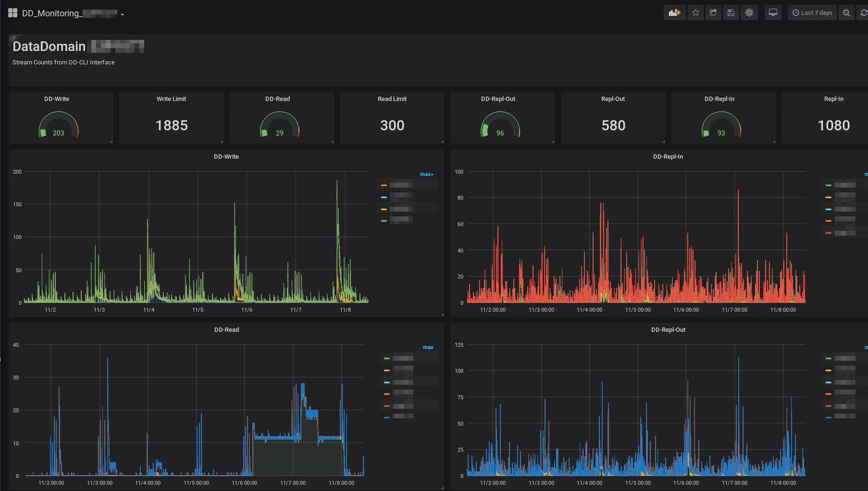Zoom out the time range
This screenshot has height=491, width=868.
[846, 13]
